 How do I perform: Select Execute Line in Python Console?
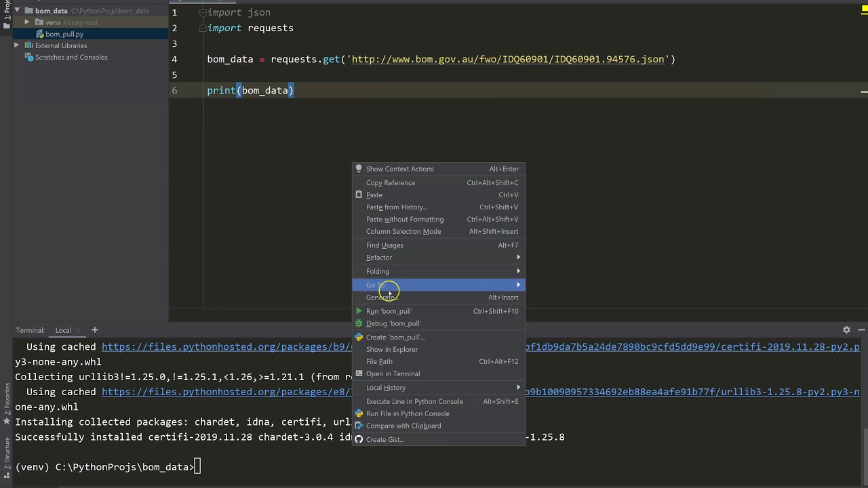click(438, 401)
